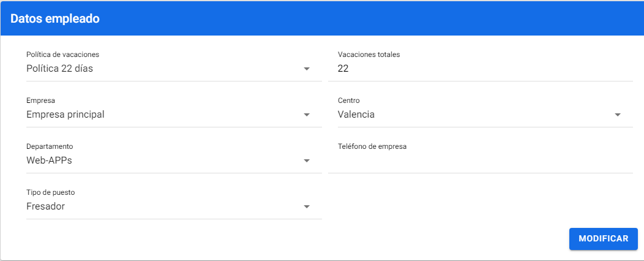
Task: Click the Empresa dropdown arrow icon
Action: [307, 115]
